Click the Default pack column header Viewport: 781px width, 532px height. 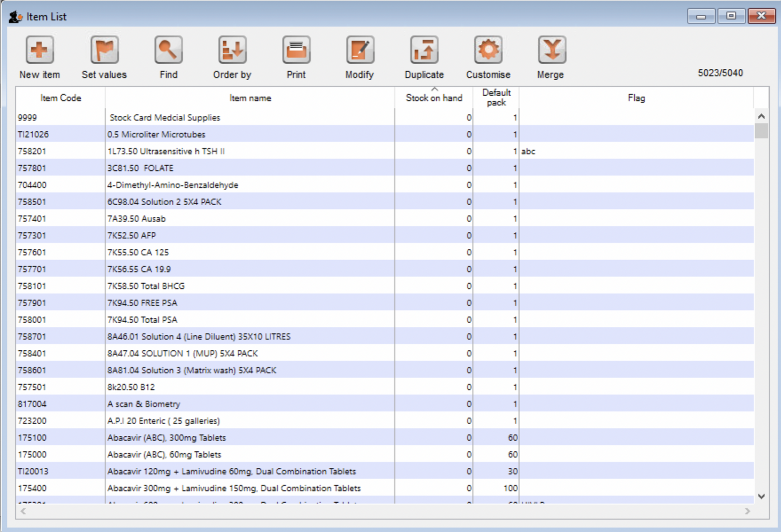[x=496, y=98]
